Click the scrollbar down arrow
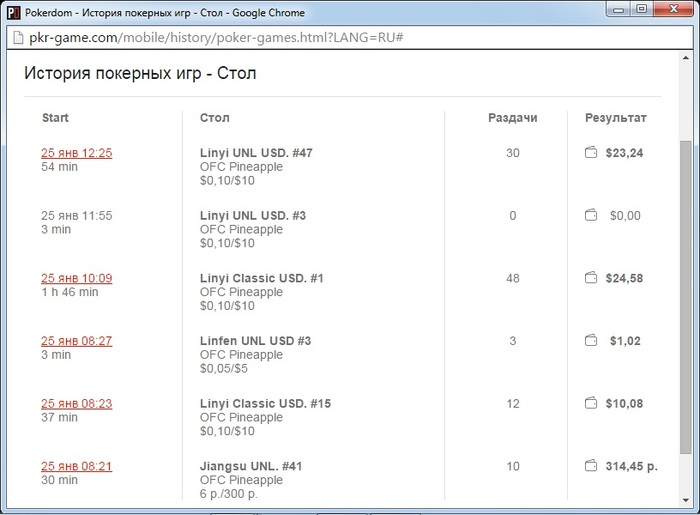The width and height of the screenshot is (700, 515). tap(685, 501)
